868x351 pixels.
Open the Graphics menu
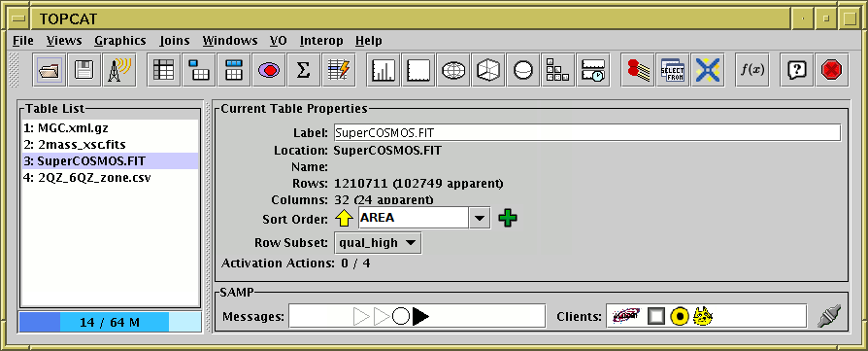tap(120, 41)
